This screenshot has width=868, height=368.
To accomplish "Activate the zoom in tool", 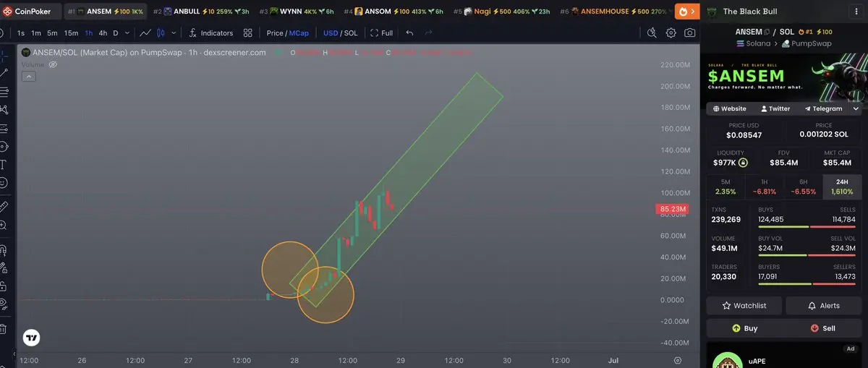I will click(x=4, y=225).
